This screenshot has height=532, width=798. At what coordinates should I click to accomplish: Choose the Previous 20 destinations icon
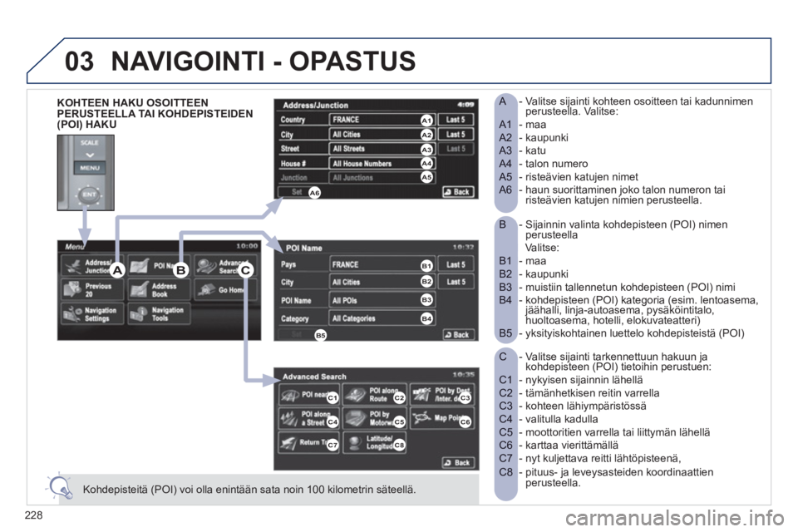pyautogui.click(x=92, y=289)
